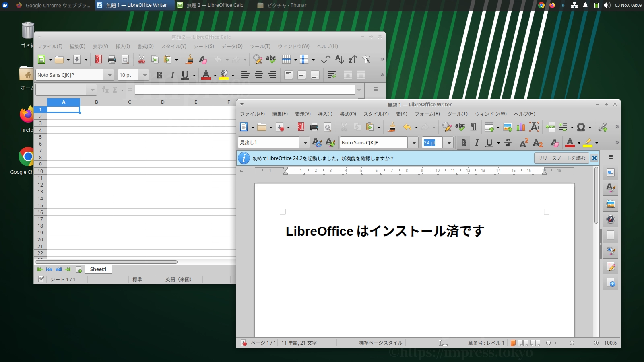Toggle formatting marks with the pilcrow icon
Screen dimensions: 644x362
(473, 127)
